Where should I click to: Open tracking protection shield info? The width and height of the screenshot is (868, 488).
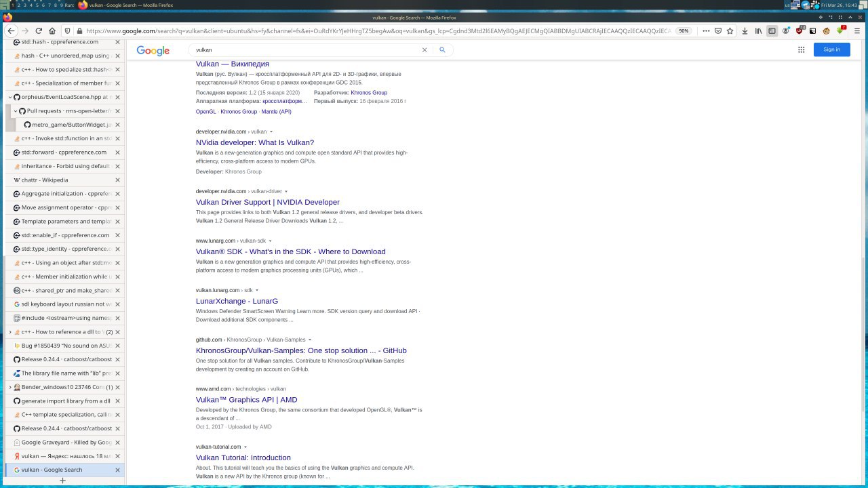(x=67, y=30)
